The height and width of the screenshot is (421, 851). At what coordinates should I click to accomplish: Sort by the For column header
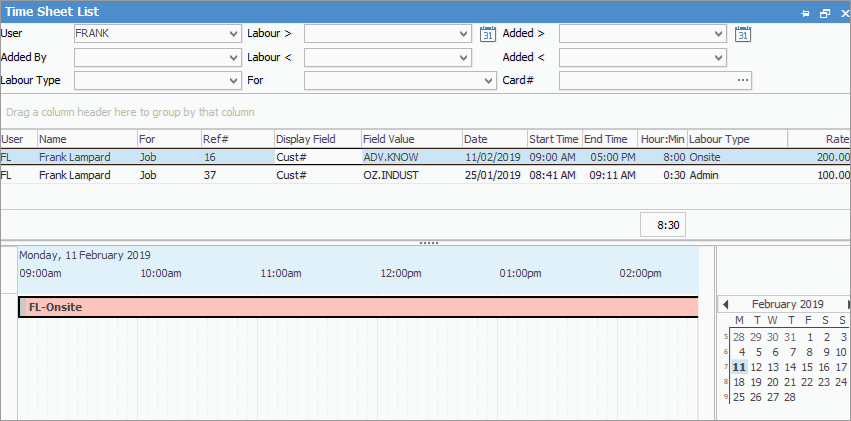click(x=169, y=139)
